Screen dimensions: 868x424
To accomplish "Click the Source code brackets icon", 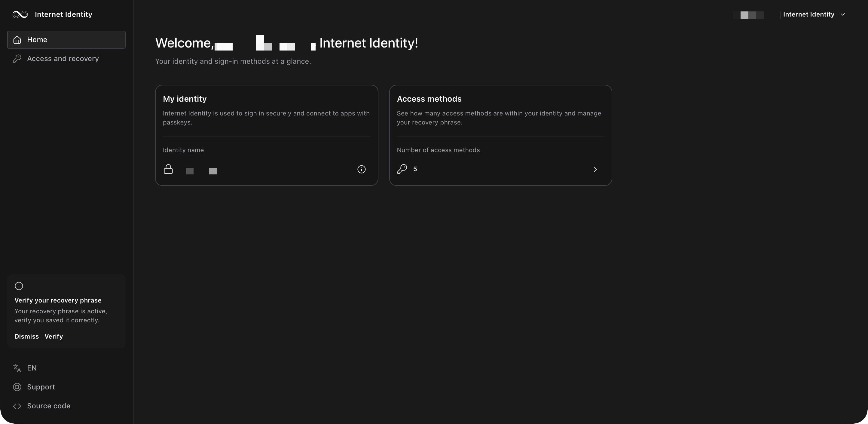I will coord(17,406).
